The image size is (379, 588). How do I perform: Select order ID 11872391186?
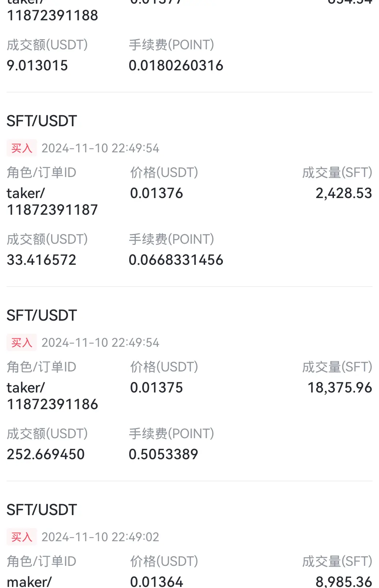(53, 404)
